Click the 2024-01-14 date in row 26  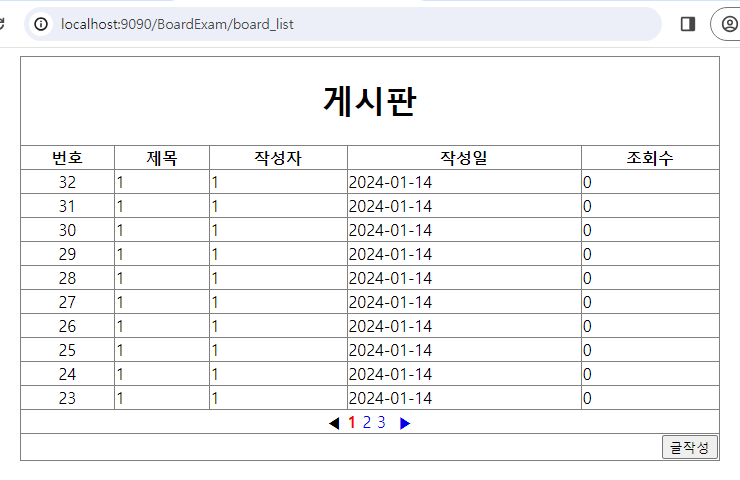390,326
